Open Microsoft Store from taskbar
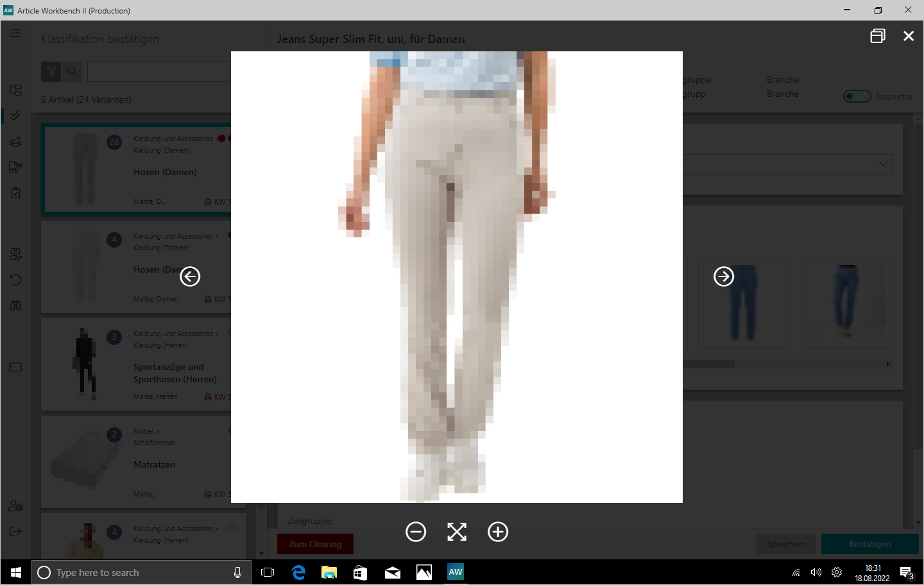This screenshot has height=585, width=924. (361, 572)
